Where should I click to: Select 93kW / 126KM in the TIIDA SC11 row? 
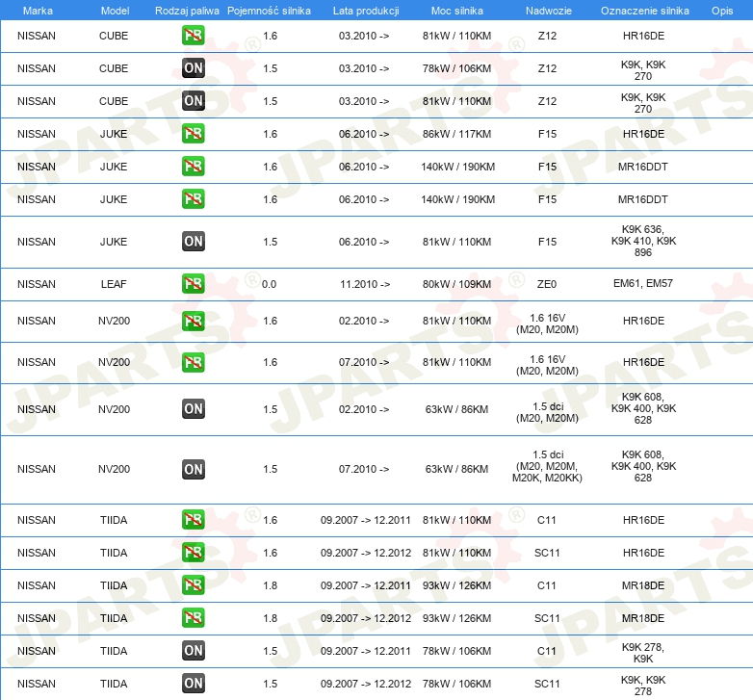coord(456,618)
